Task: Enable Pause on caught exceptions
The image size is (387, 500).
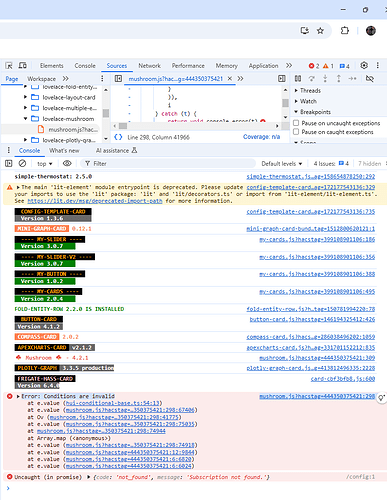Action: [296, 132]
